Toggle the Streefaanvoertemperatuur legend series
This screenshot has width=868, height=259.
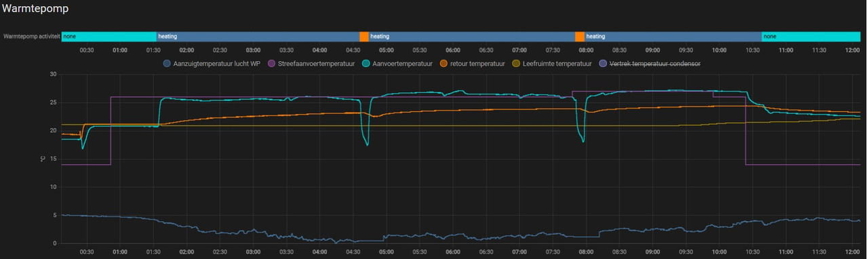[311, 64]
